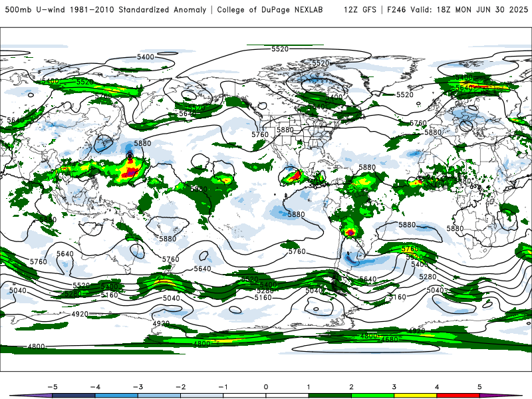Click the red 4 to 5 colorbar segment

pos(458,396)
